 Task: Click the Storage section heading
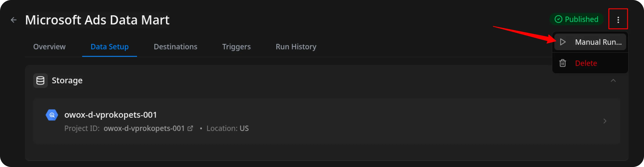pyautogui.click(x=67, y=80)
